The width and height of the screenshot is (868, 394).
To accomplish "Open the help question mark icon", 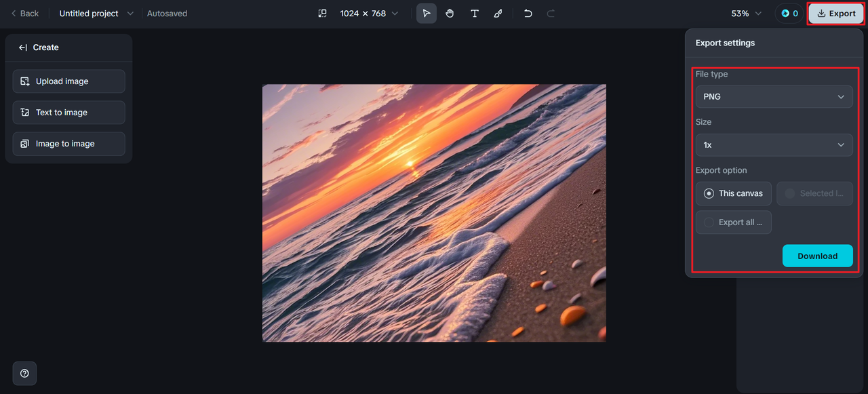I will coord(24,374).
